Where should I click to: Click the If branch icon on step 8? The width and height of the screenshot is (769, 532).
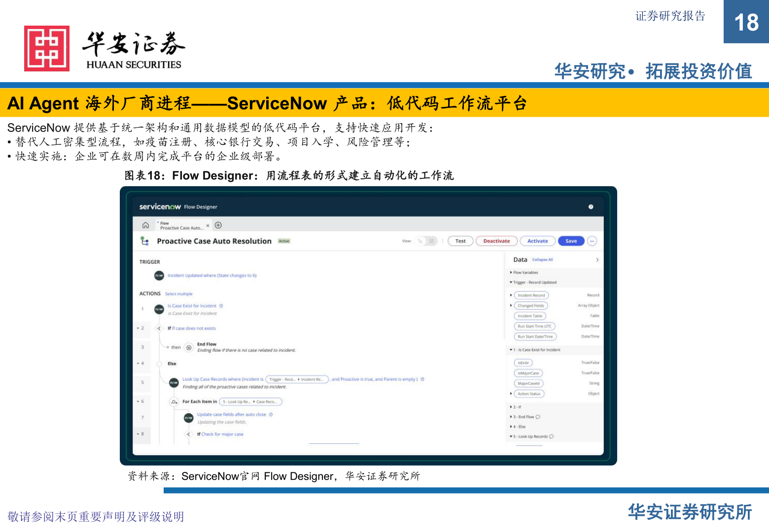[188, 434]
